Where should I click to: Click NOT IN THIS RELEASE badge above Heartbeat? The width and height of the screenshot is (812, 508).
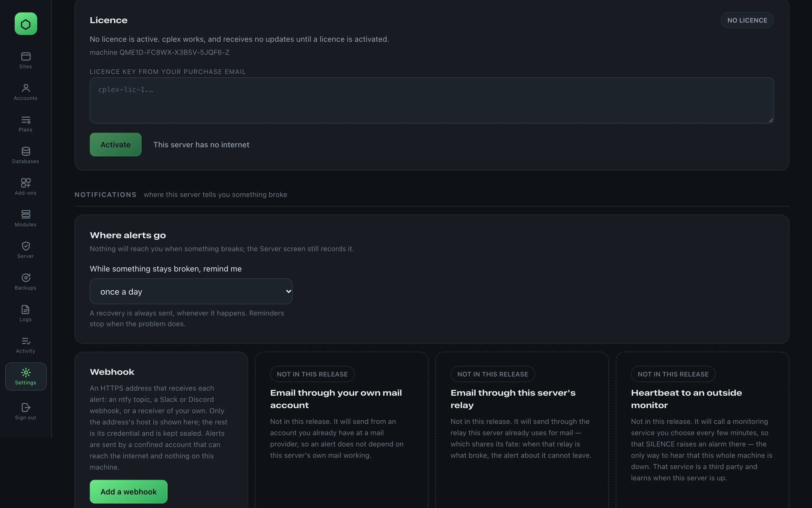point(673,374)
